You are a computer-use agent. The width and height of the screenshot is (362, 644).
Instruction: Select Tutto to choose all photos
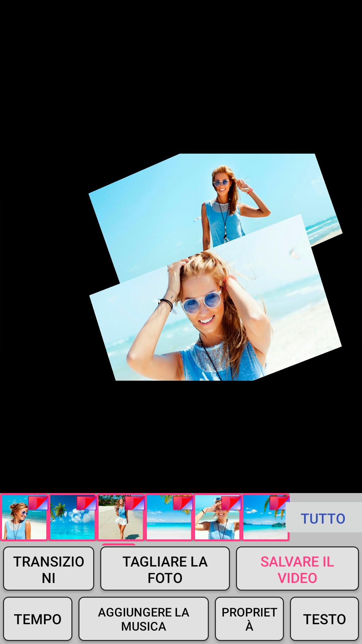tap(323, 518)
